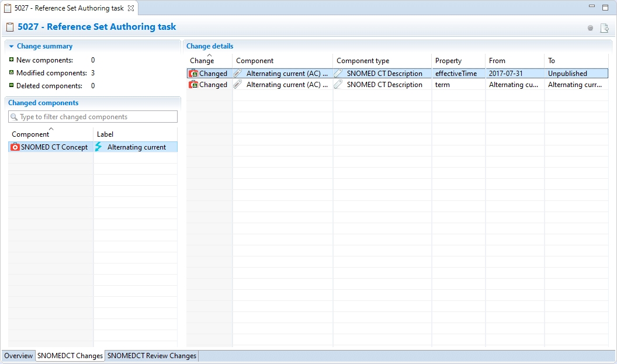Sort the change details by the Change column

[x=202, y=61]
